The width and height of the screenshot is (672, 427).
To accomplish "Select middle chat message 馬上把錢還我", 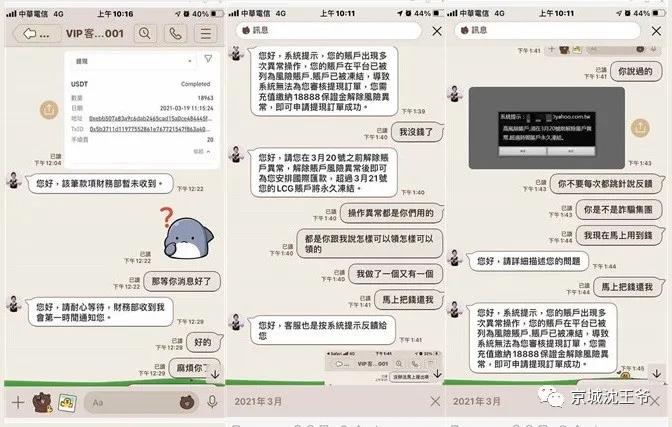I will pos(408,300).
